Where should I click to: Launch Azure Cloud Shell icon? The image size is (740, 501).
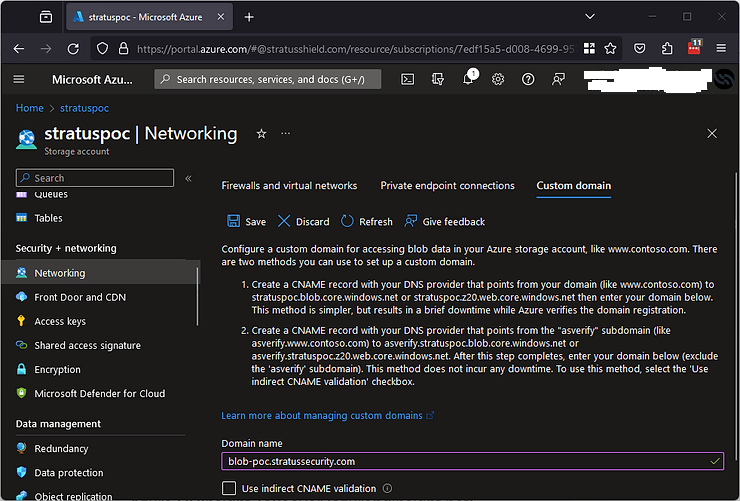pos(407,79)
